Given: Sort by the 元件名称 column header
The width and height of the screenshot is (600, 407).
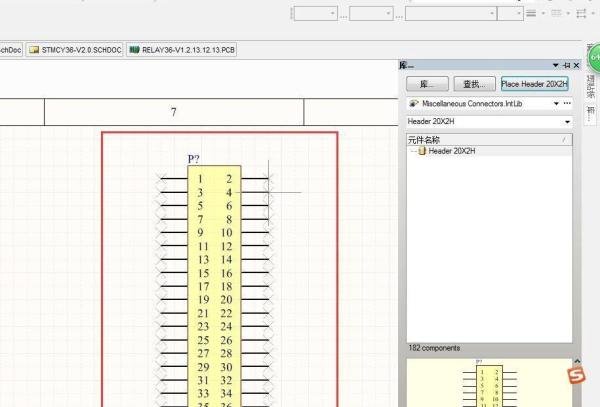Looking at the screenshot, I should [x=489, y=140].
